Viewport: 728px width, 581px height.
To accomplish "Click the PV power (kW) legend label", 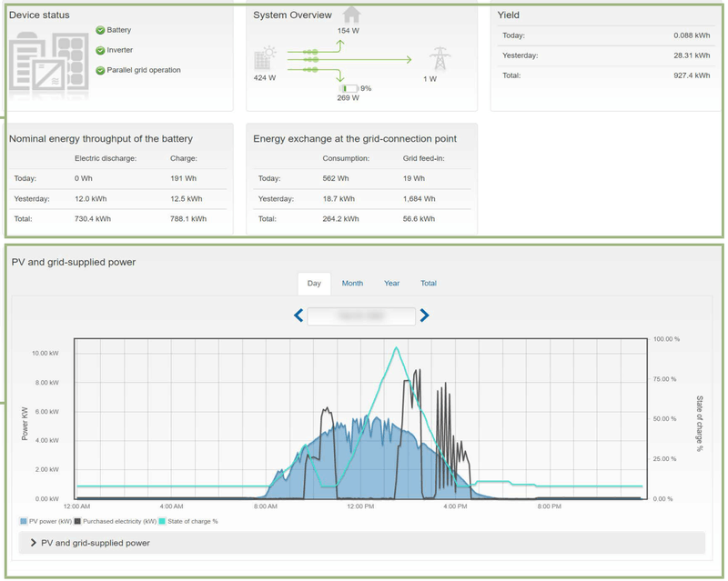I will [50, 521].
